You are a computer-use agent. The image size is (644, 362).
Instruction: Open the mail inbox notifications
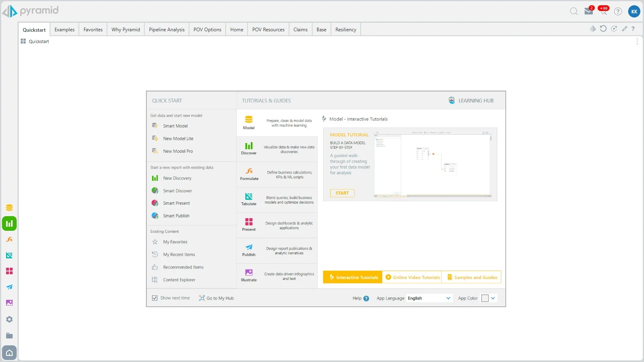point(589,11)
